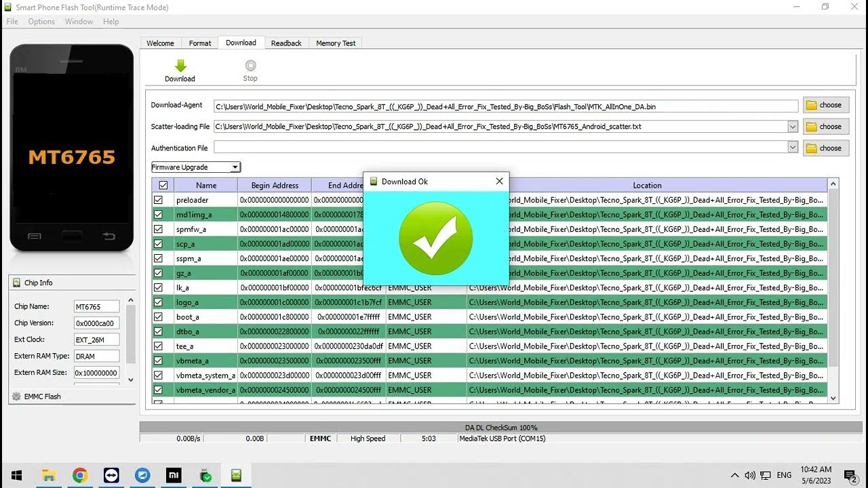Uncheck the vbmeta_a checkbox
The image size is (868, 488).
pyautogui.click(x=158, y=361)
